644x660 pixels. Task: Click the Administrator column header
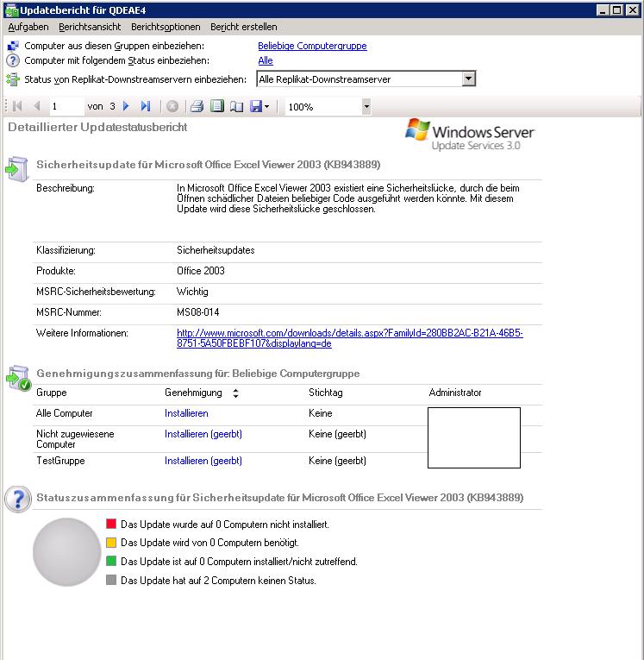pyautogui.click(x=455, y=393)
